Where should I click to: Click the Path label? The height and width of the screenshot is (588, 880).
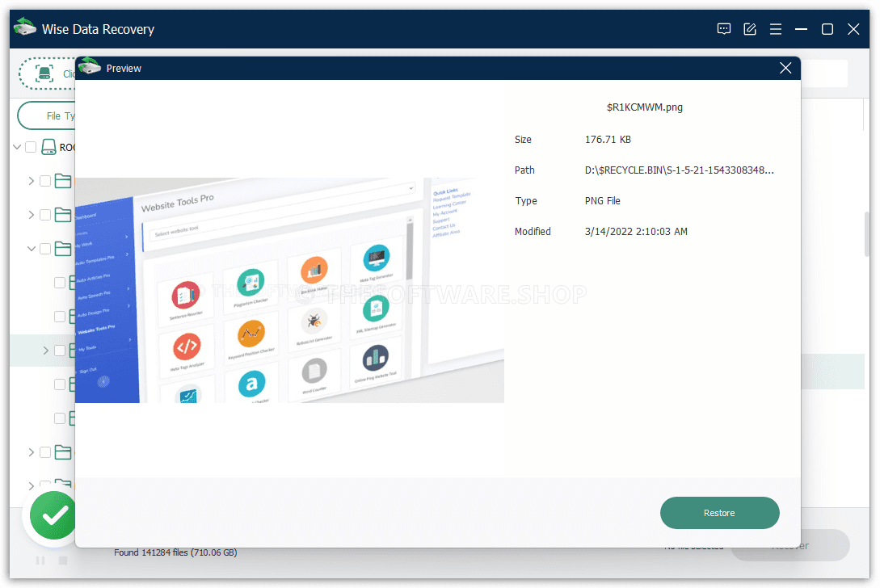524,170
